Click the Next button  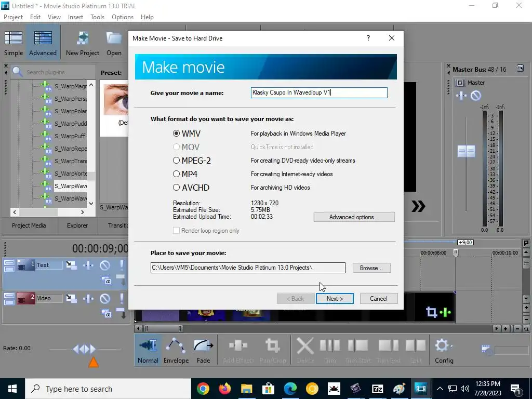pos(335,299)
